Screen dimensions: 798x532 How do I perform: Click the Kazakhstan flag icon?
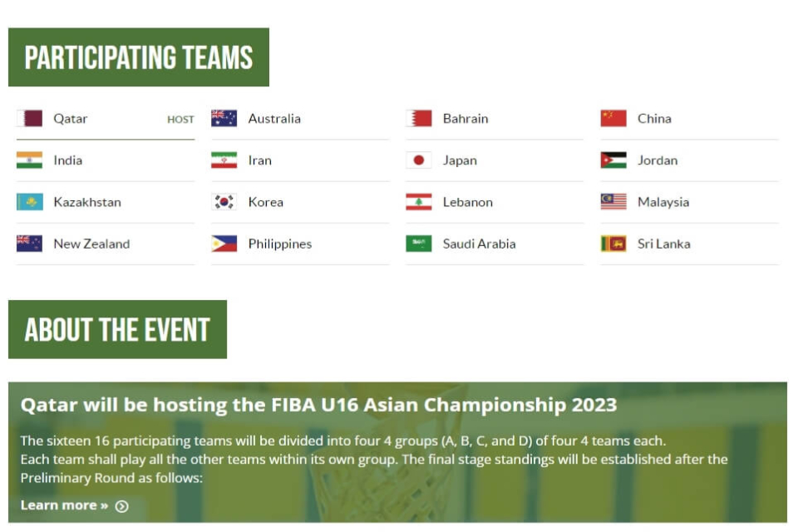point(30,202)
